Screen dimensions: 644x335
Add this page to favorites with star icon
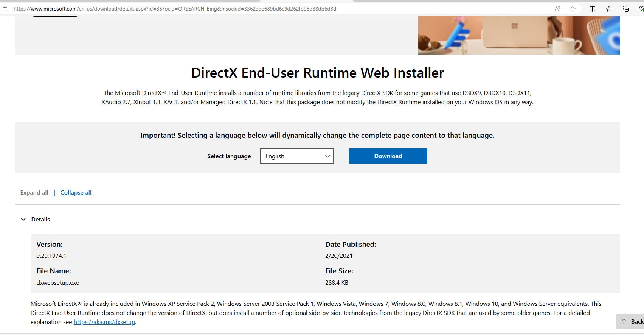point(573,9)
